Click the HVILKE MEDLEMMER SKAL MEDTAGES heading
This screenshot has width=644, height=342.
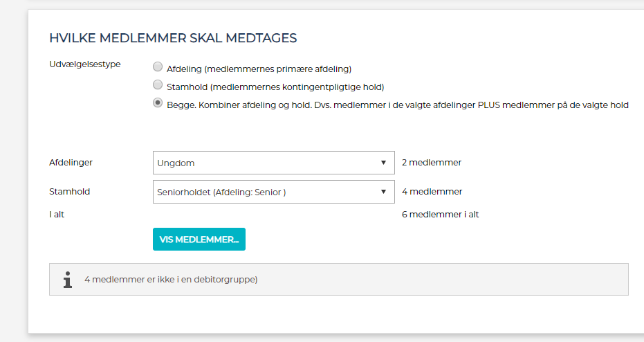(173, 38)
